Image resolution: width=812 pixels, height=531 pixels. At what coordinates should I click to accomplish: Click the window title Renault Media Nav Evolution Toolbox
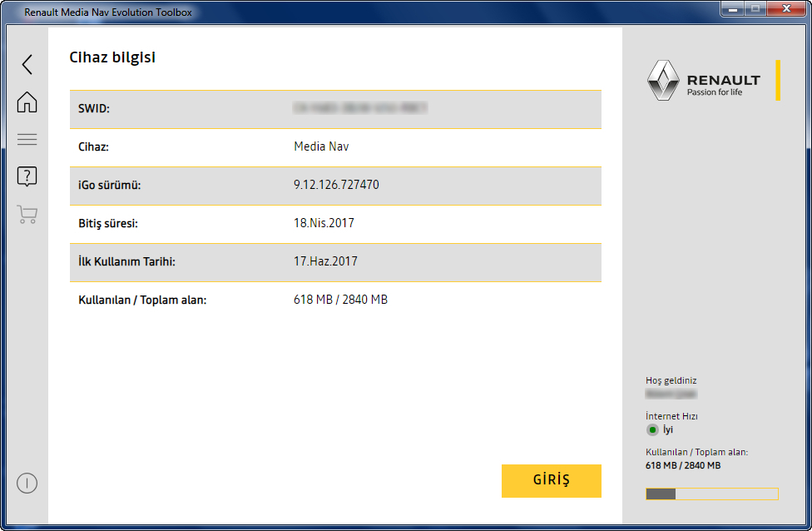(x=107, y=12)
